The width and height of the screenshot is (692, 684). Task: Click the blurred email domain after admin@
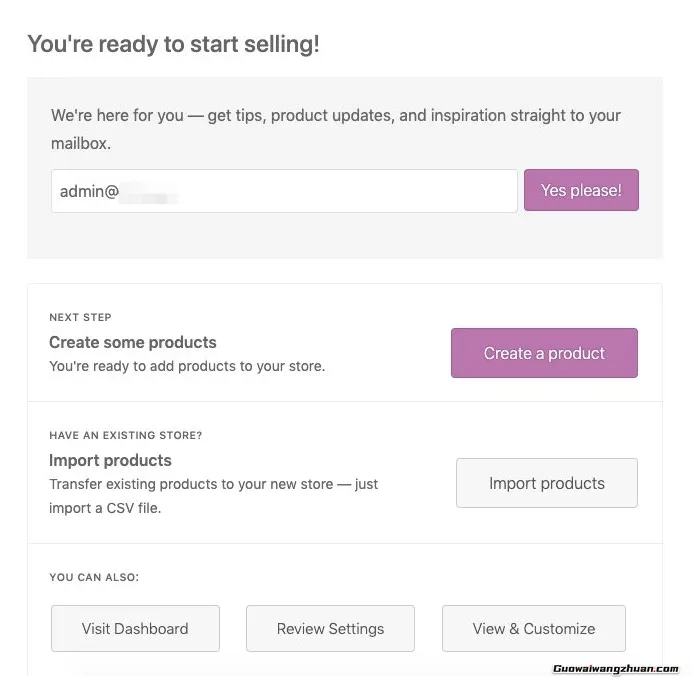150,192
